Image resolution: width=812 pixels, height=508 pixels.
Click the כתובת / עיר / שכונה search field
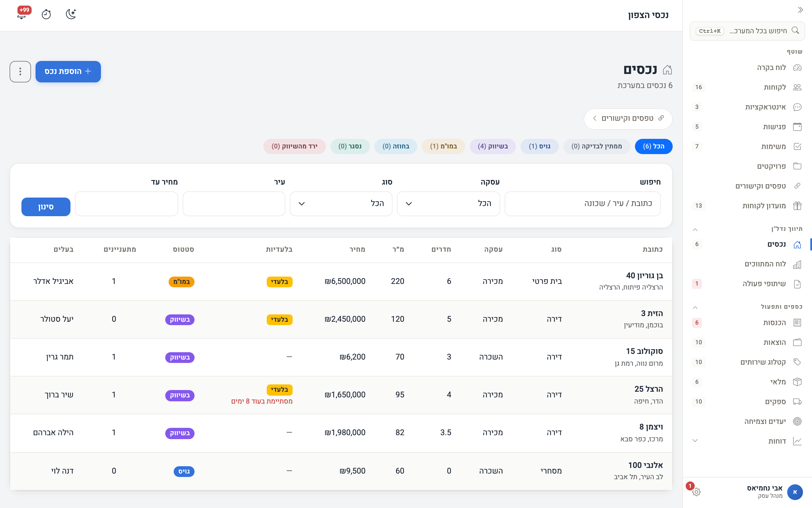pyautogui.click(x=582, y=203)
